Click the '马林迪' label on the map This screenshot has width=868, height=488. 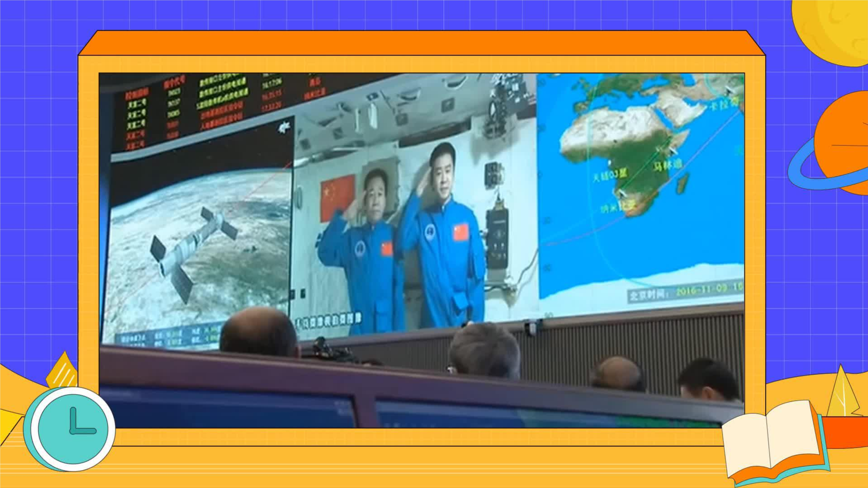click(x=668, y=165)
